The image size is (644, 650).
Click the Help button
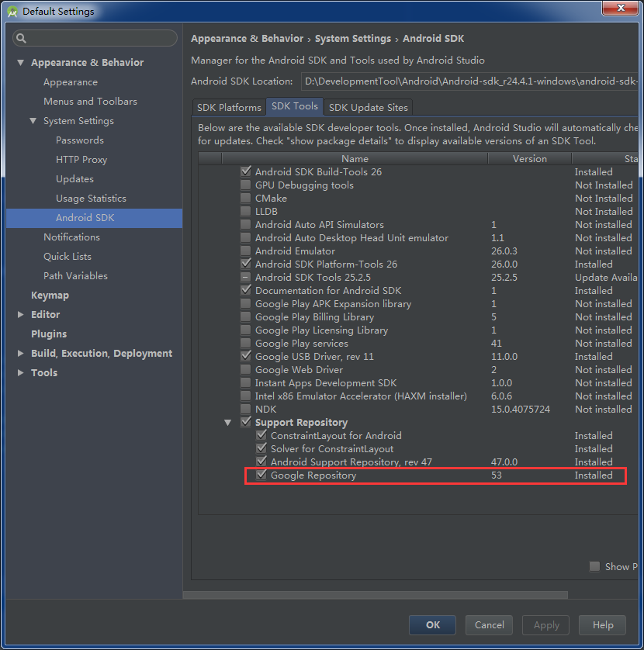(x=602, y=624)
